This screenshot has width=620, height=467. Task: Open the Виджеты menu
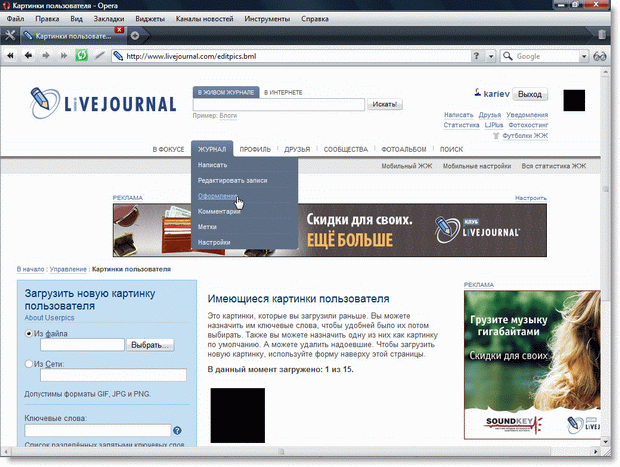150,19
